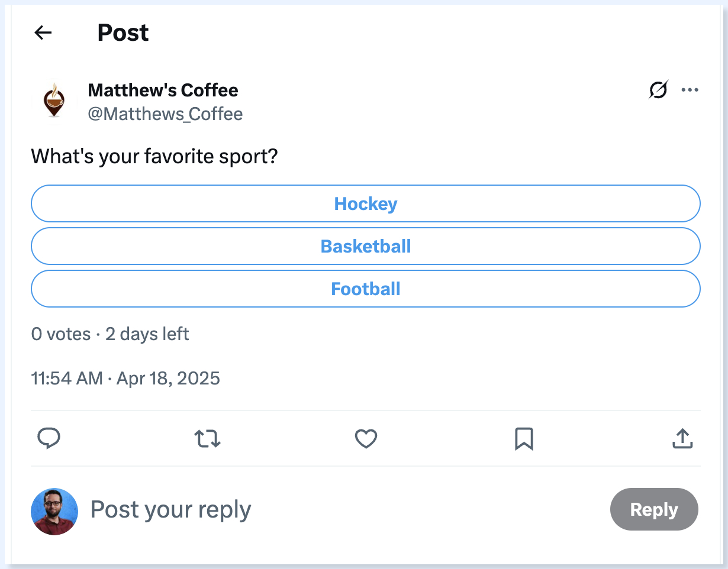Go back using the left arrow
Screen dimensions: 728x569
click(43, 33)
